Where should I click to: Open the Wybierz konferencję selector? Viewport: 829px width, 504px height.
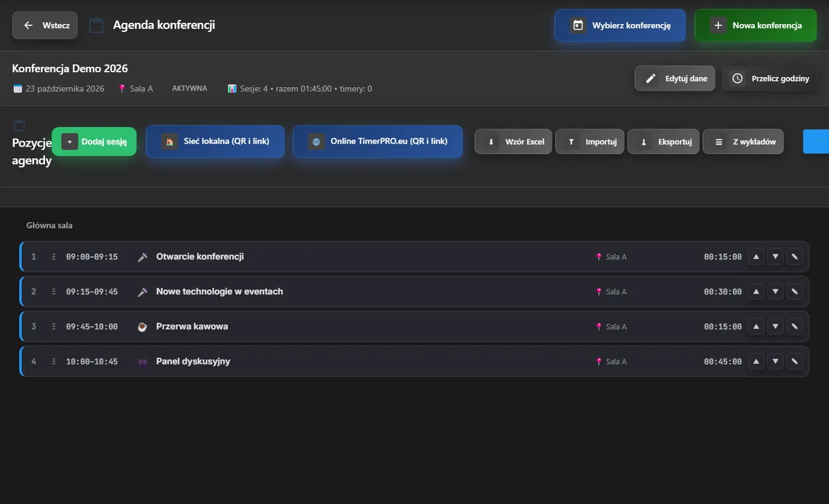tap(620, 25)
